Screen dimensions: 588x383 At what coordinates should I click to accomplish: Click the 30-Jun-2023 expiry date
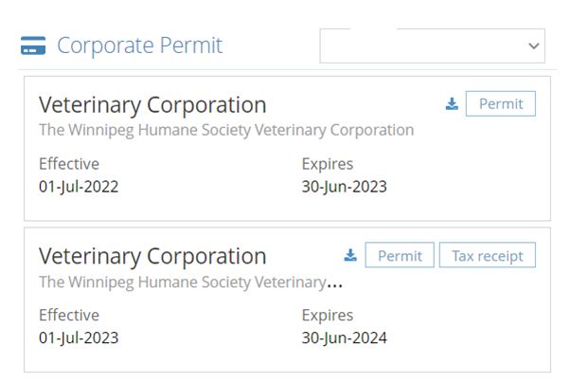pyautogui.click(x=344, y=186)
